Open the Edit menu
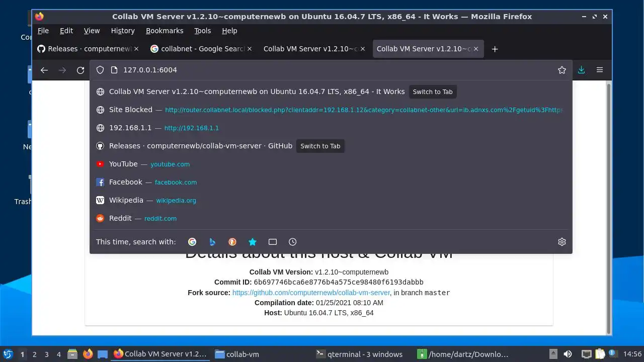The image size is (644, 362). [x=66, y=31]
